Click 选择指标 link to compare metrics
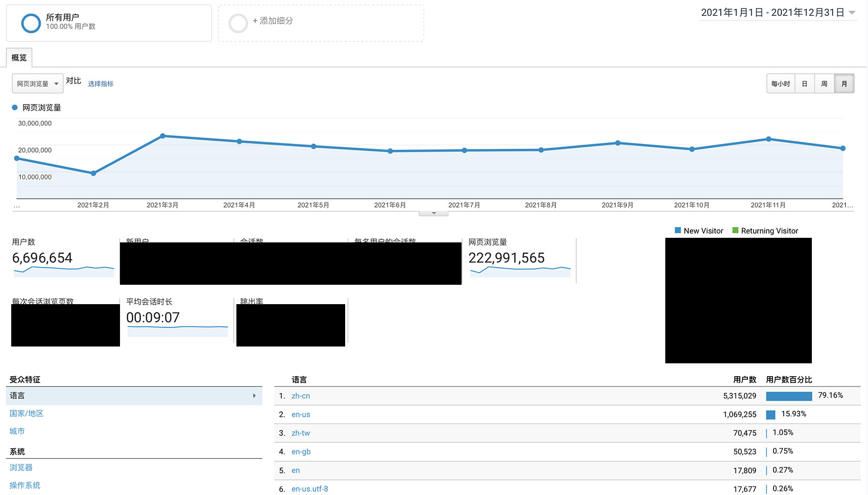The height and width of the screenshot is (495, 868). coord(101,84)
